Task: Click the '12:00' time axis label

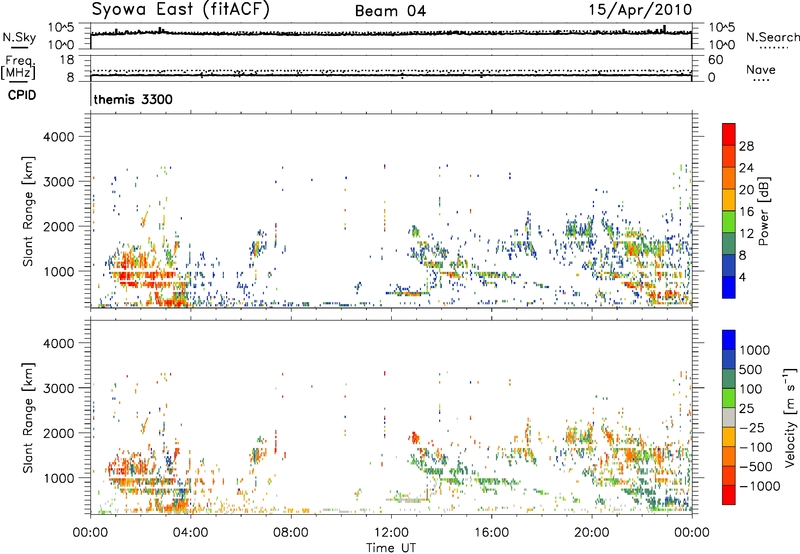Action: click(x=391, y=533)
